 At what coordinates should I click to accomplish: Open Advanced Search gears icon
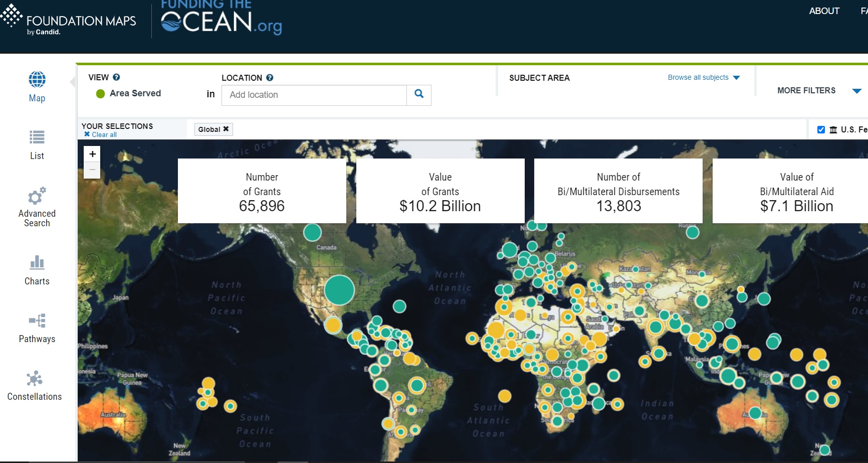(x=37, y=196)
